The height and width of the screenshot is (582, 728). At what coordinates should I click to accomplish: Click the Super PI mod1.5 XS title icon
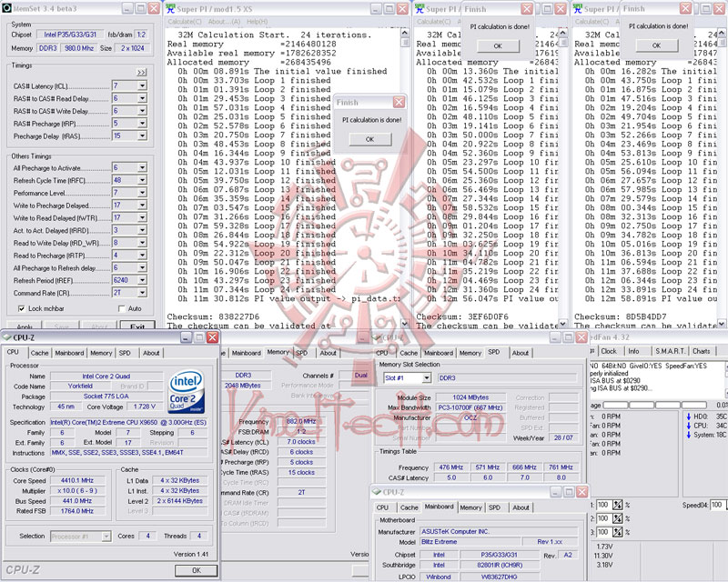point(171,8)
